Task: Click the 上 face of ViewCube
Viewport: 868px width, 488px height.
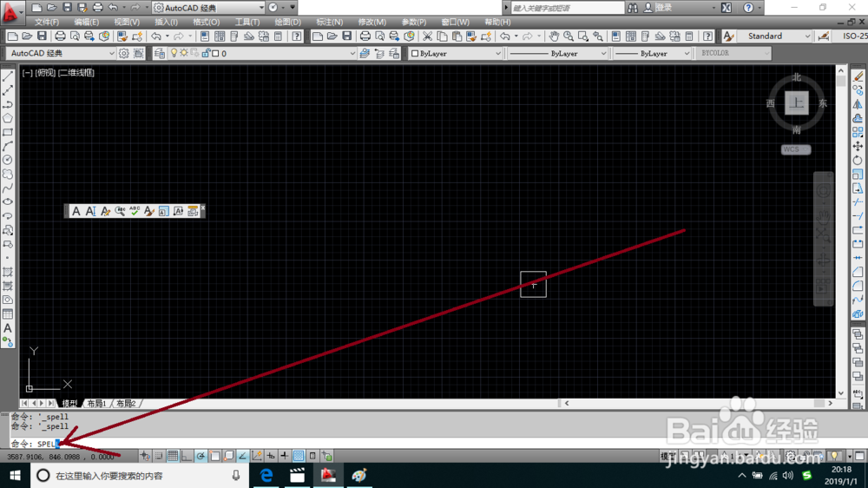Action: click(797, 102)
